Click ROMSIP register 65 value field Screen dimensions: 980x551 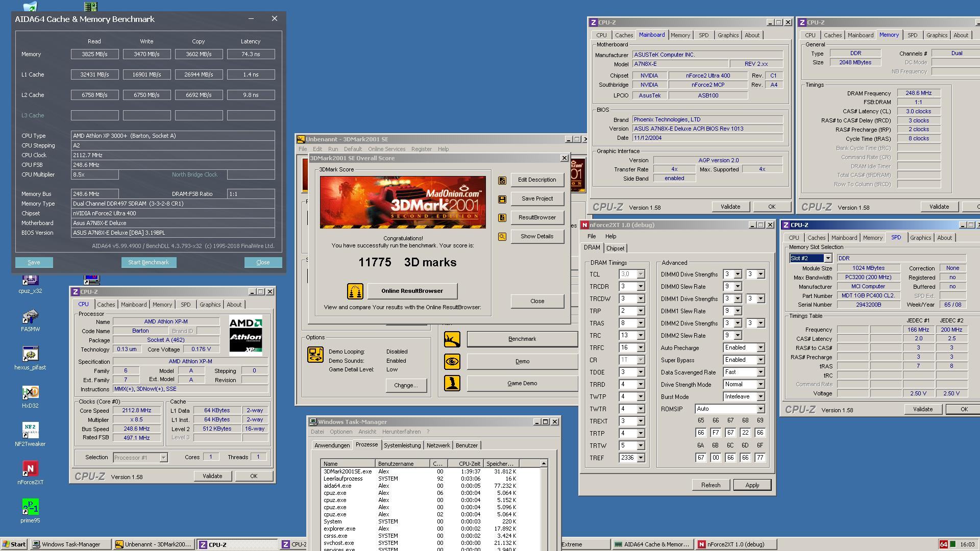click(x=701, y=433)
